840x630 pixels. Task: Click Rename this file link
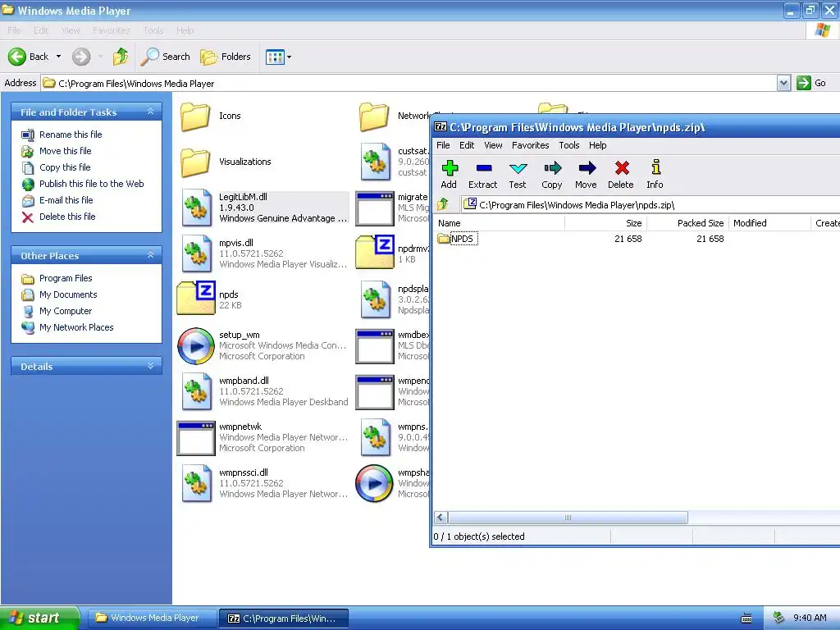tap(71, 135)
